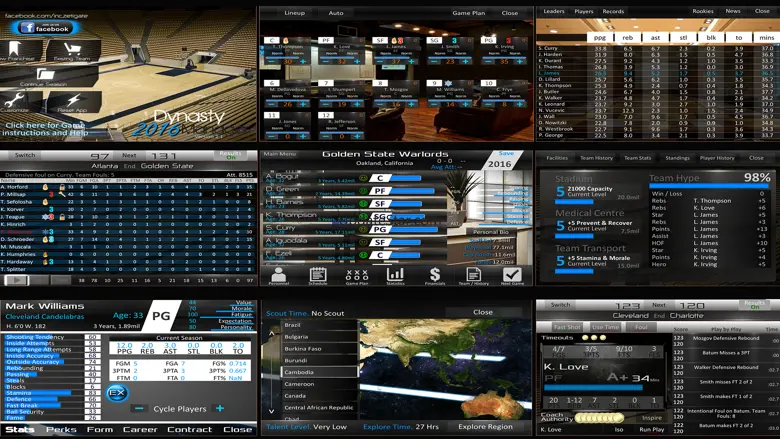Play the box score simulation
Image resolution: width=780 pixels, height=439 pixels.
click(x=16, y=280)
